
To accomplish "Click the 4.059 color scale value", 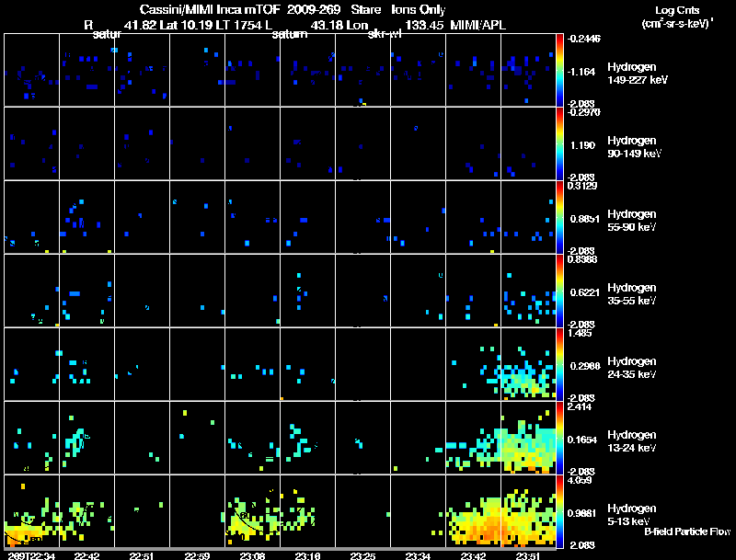I will 580,480.
